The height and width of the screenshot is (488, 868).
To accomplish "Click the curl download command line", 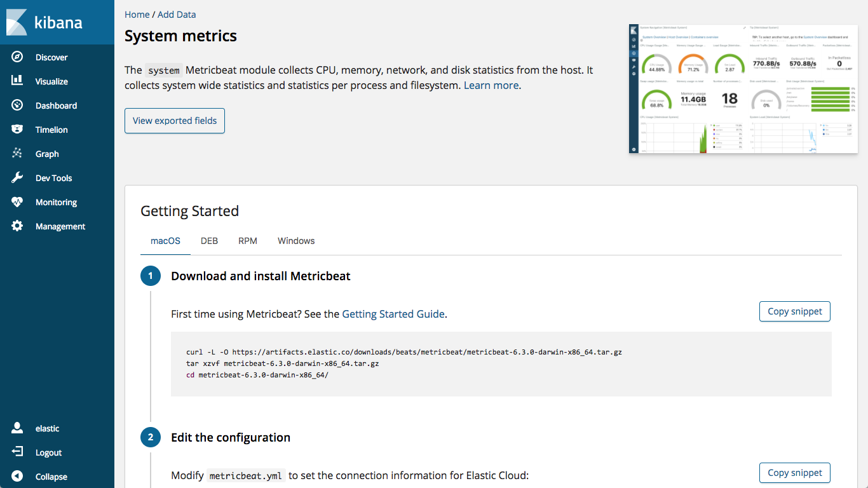I will [x=404, y=351].
